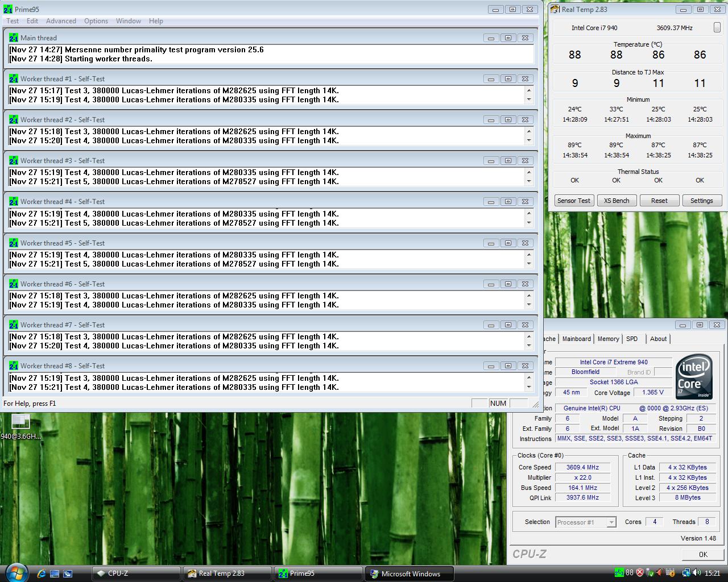Open the Processor #1 selection dropdown
This screenshot has width=728, height=582.
[x=586, y=522]
